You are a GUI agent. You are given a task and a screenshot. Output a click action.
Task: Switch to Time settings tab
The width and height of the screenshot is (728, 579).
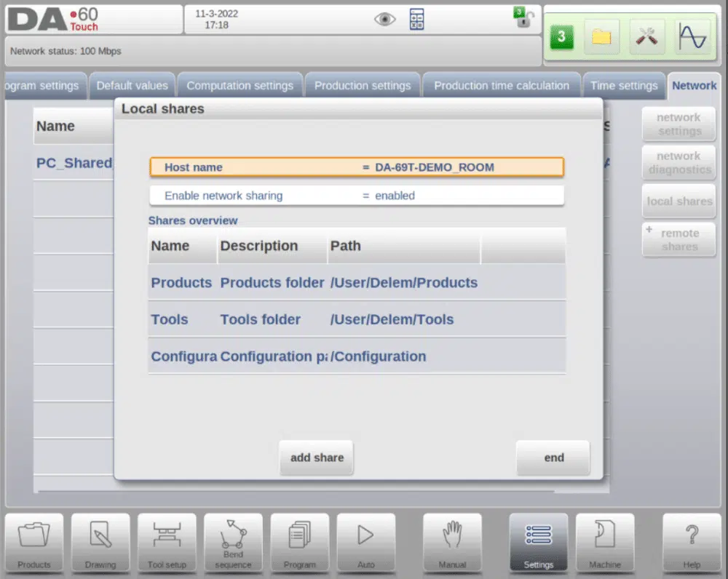624,86
